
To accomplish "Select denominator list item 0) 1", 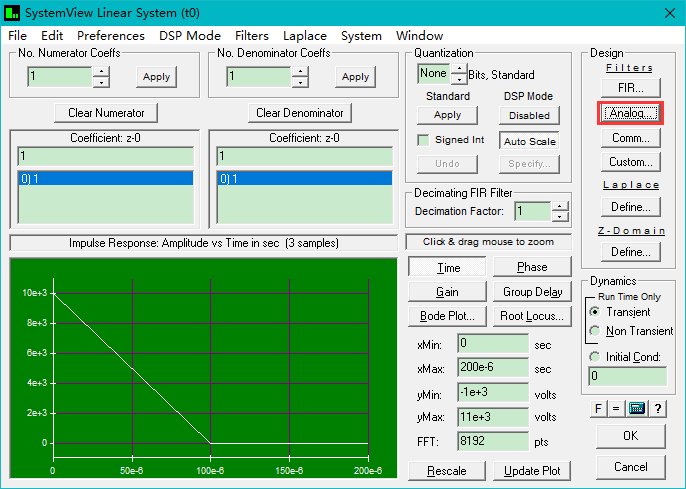I will (304, 178).
